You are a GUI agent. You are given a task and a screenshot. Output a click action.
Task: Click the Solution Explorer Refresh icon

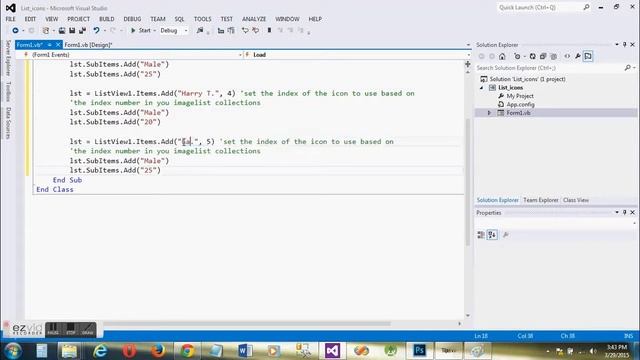pos(533,56)
